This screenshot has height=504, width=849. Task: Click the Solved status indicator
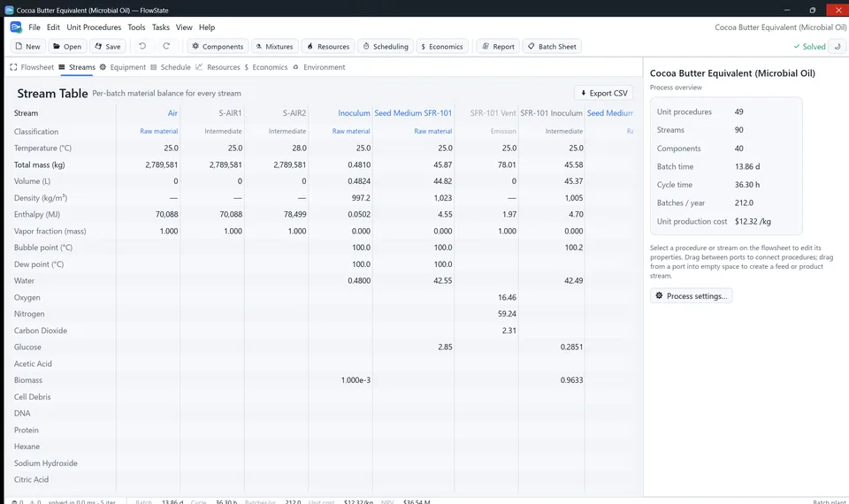click(809, 47)
